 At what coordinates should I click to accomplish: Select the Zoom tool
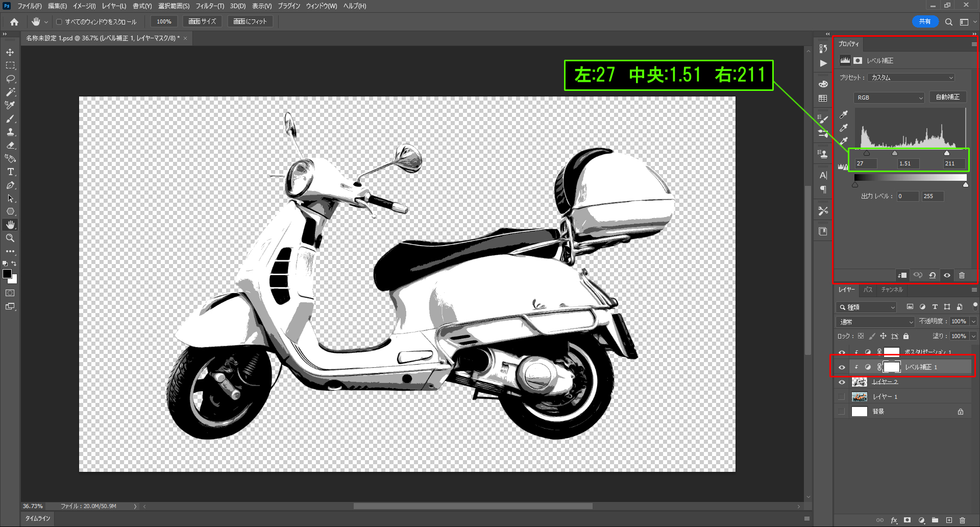[x=10, y=238]
